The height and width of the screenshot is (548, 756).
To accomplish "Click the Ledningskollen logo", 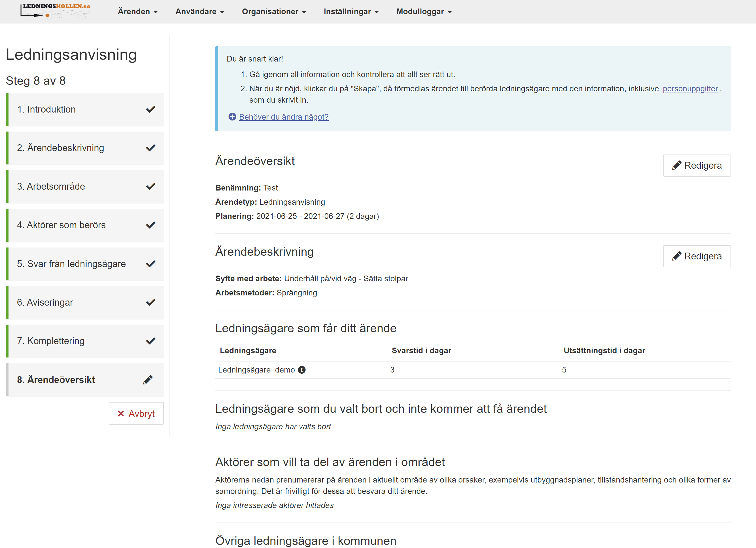I will [56, 11].
